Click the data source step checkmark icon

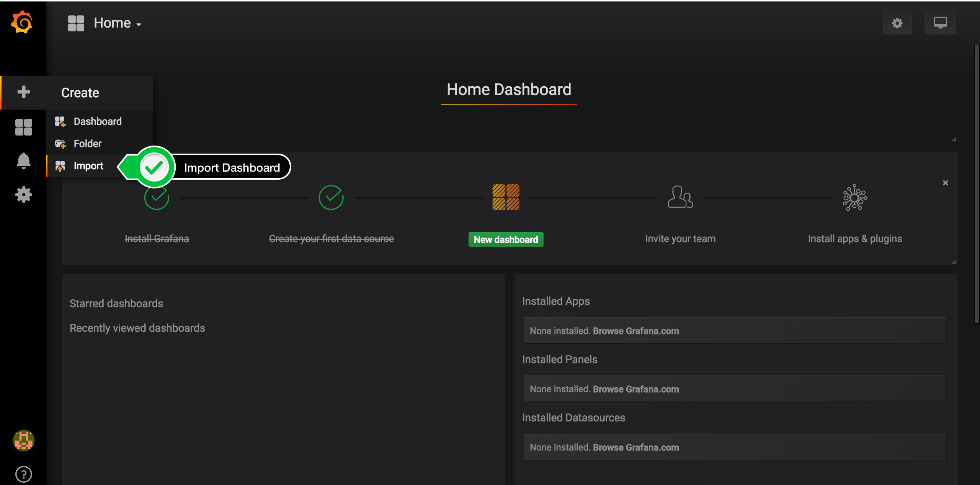point(331,198)
